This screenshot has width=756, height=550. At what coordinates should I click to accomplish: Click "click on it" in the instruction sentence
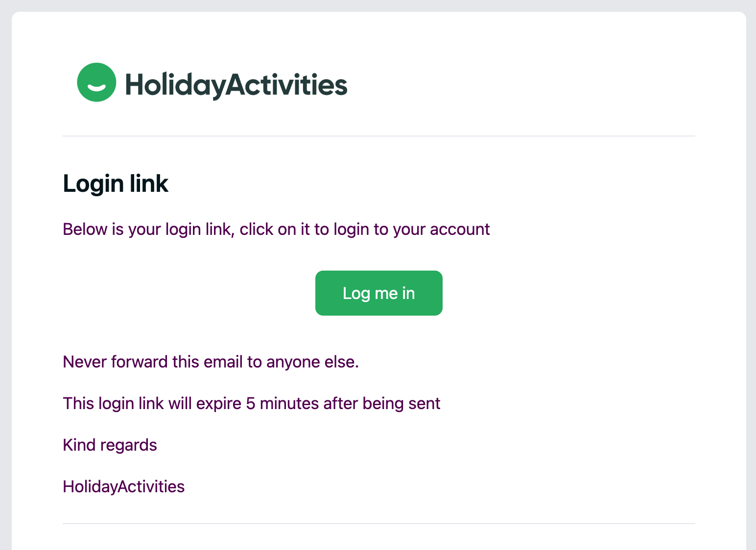click(x=275, y=229)
